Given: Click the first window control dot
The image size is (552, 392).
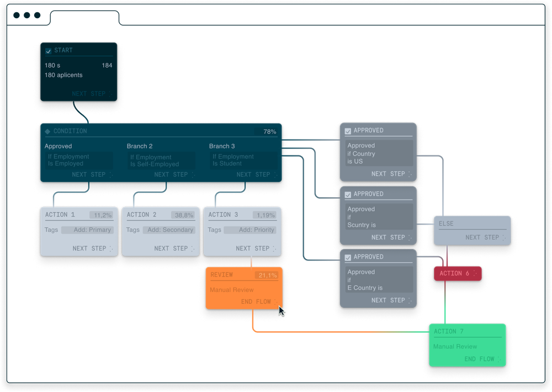Looking at the screenshot, I should tap(16, 15).
